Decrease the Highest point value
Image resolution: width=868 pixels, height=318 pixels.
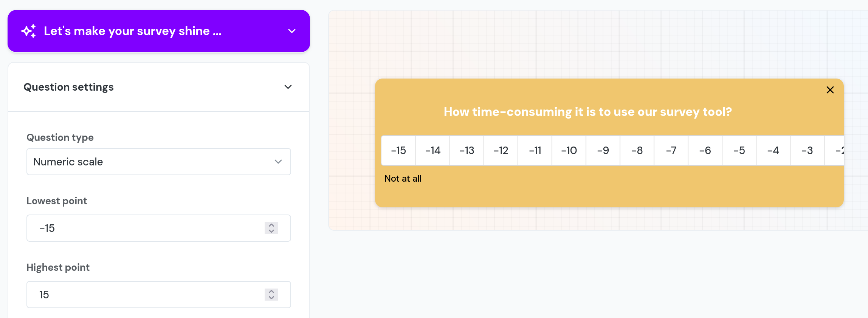coord(271,298)
